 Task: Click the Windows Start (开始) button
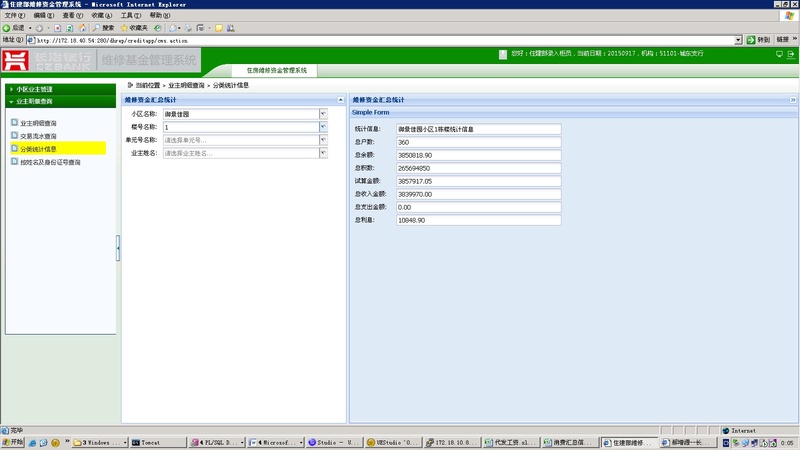pos(13,442)
